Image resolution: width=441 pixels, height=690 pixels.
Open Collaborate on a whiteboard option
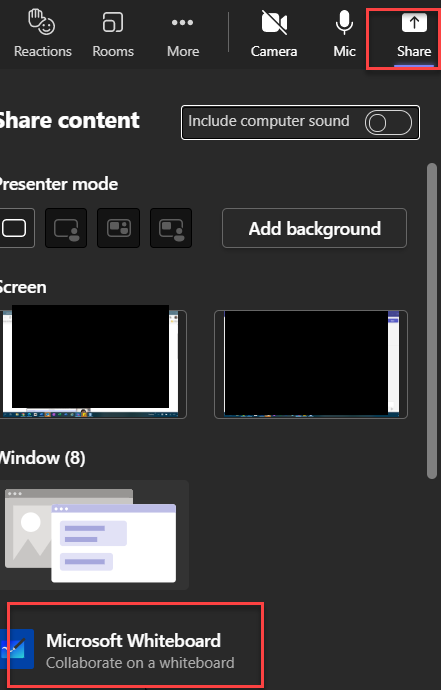pos(140,663)
